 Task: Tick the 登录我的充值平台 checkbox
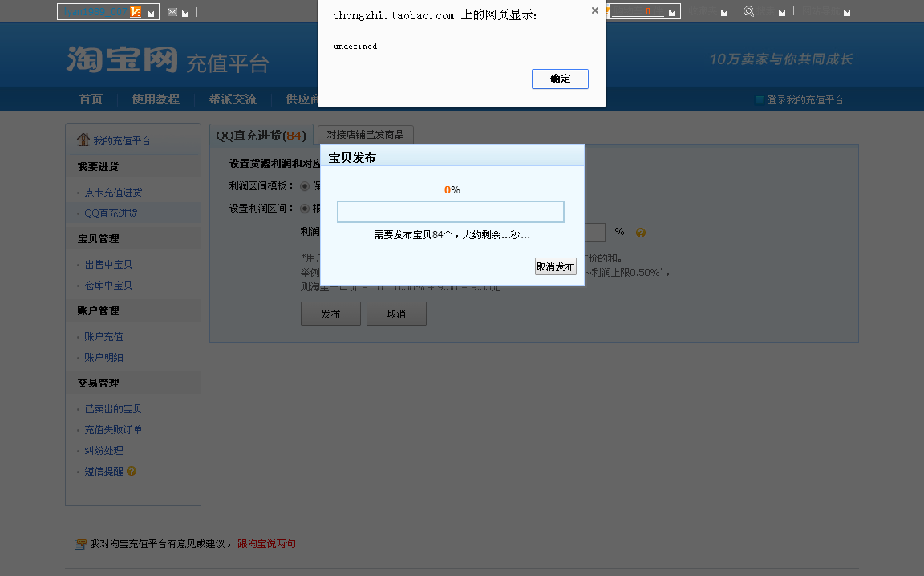click(760, 100)
